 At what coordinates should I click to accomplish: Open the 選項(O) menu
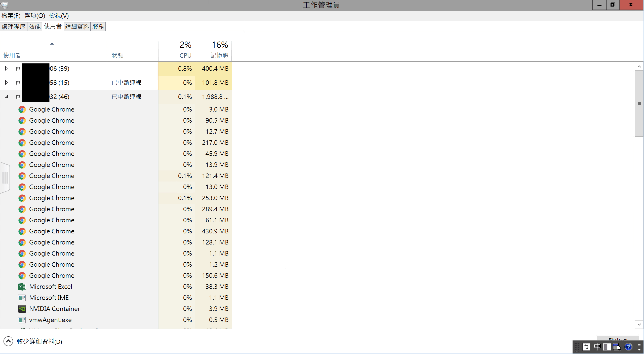pyautogui.click(x=34, y=16)
